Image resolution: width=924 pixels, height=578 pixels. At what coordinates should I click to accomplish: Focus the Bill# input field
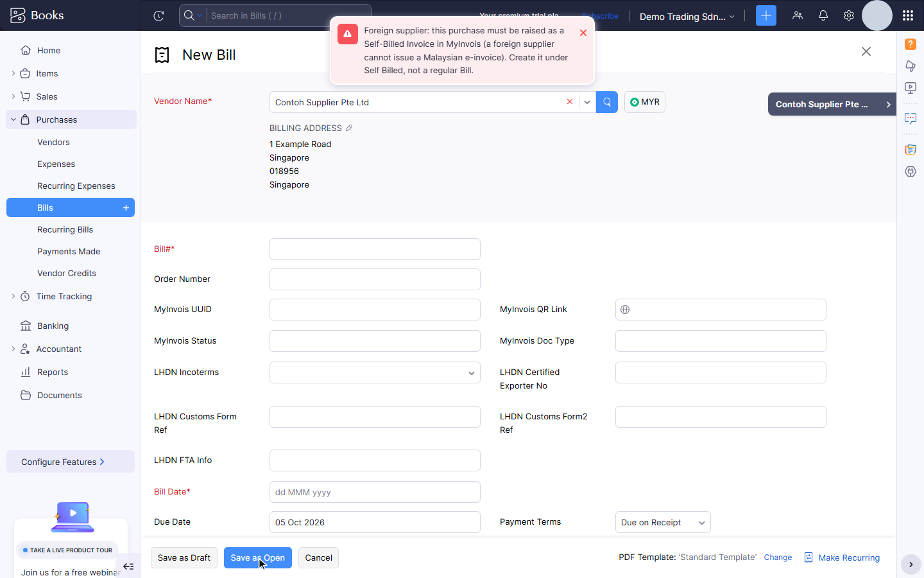375,249
